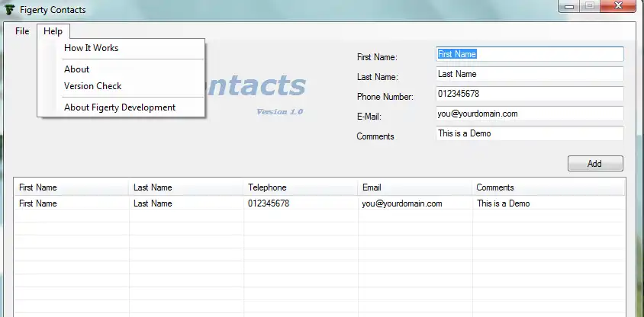The width and height of the screenshot is (644, 317).
Task: Click the Comments input field
Action: click(x=530, y=133)
